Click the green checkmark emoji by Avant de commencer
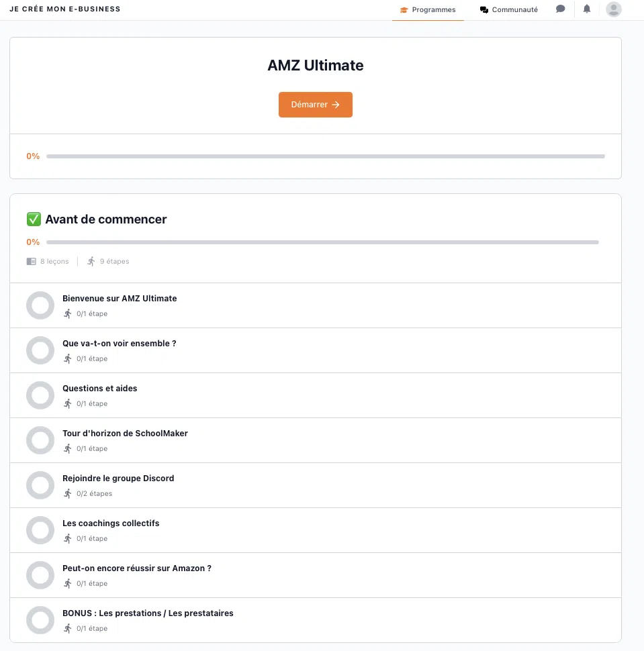Image resolution: width=644 pixels, height=651 pixels. tap(34, 219)
